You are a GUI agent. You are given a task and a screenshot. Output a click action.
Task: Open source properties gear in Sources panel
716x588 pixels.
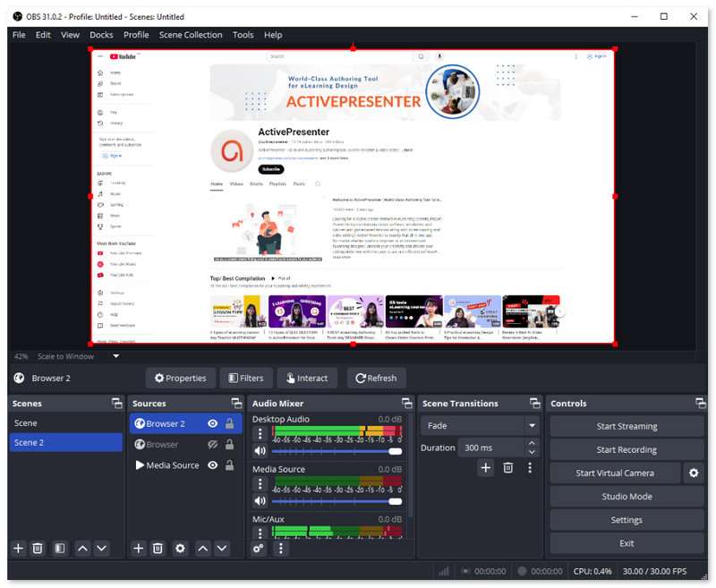(x=180, y=549)
